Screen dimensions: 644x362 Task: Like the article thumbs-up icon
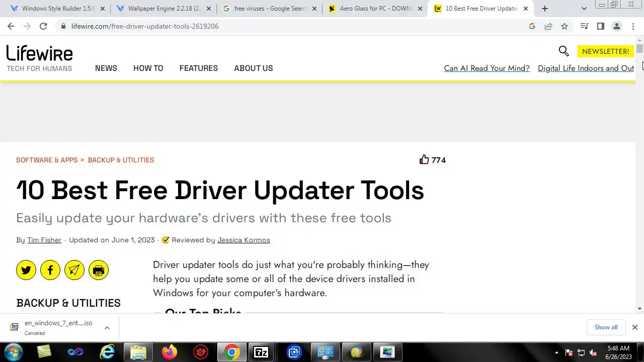tap(424, 160)
